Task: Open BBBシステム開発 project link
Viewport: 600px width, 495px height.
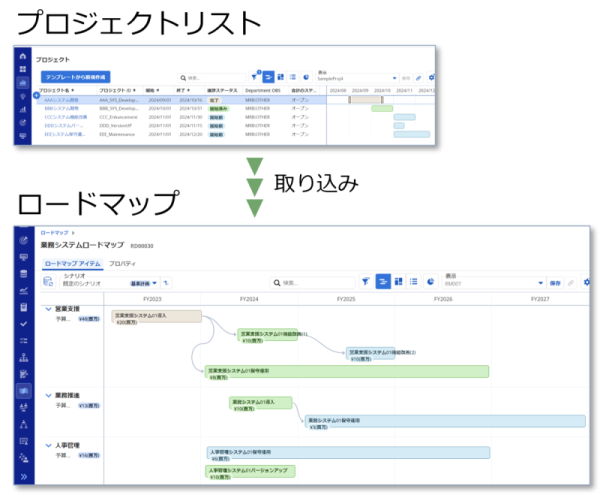Action: 61,109
